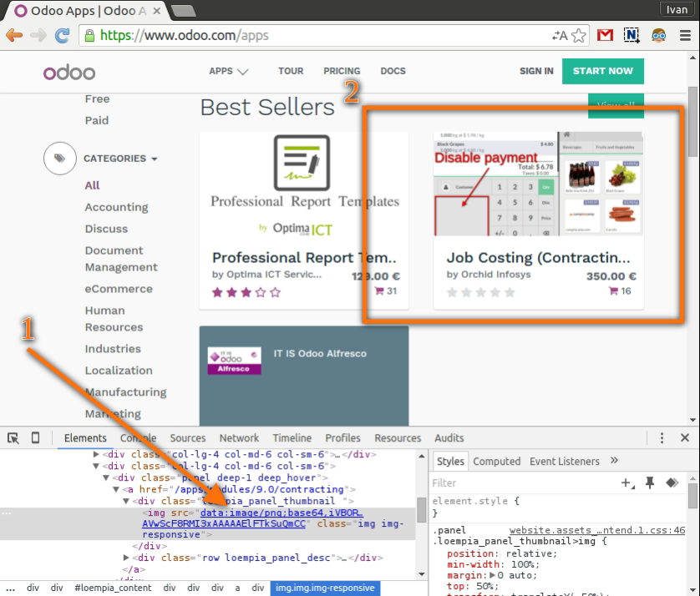Activate DevTools element inspector icon
The width and height of the screenshot is (700, 596).
(13, 438)
